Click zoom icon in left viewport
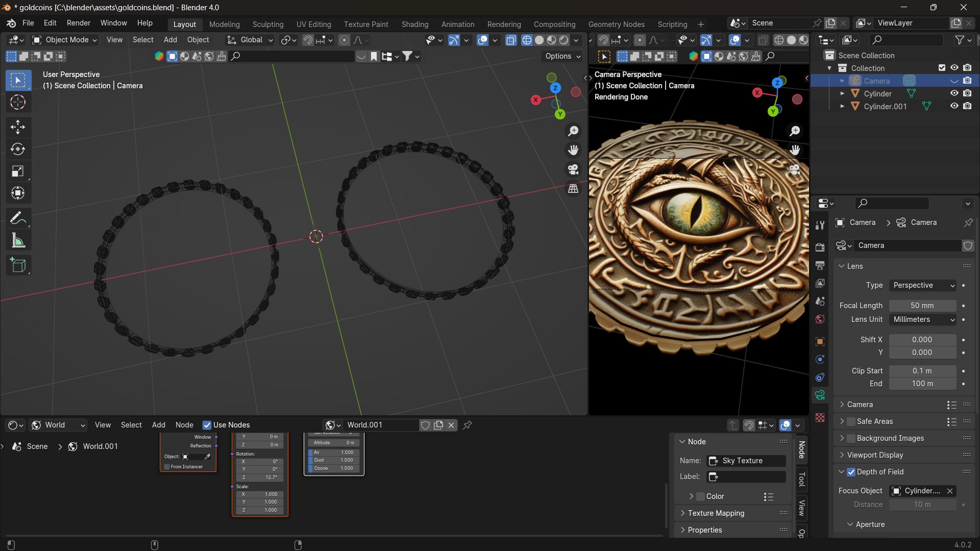Screen dimensions: 980x551 click(x=574, y=131)
